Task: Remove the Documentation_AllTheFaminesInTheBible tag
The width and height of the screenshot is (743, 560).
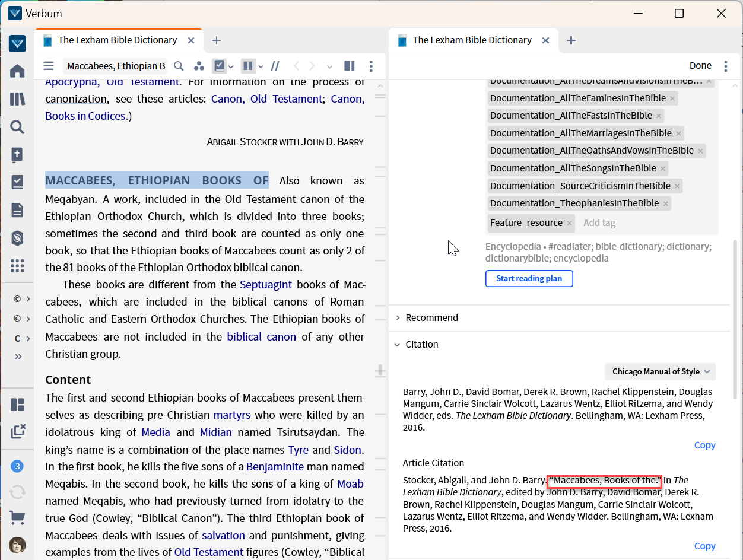Action: click(x=672, y=98)
